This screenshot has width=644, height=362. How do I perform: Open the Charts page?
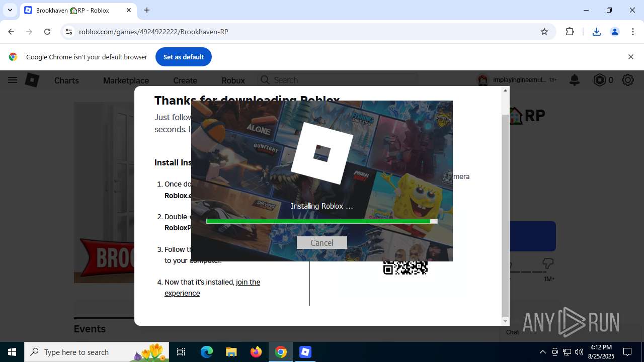pyautogui.click(x=66, y=80)
